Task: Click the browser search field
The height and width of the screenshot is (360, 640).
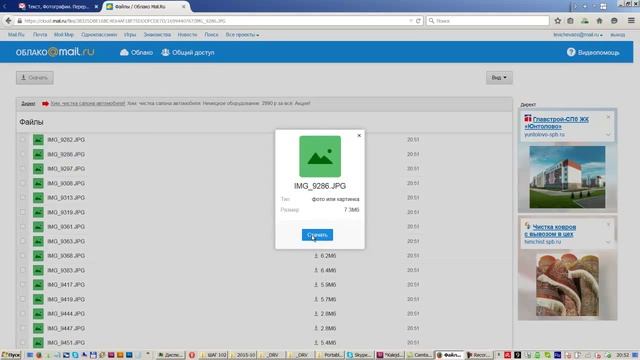Action: coord(488,21)
